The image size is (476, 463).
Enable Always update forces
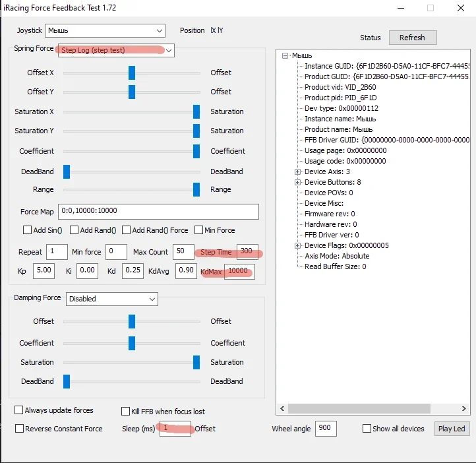(19, 410)
